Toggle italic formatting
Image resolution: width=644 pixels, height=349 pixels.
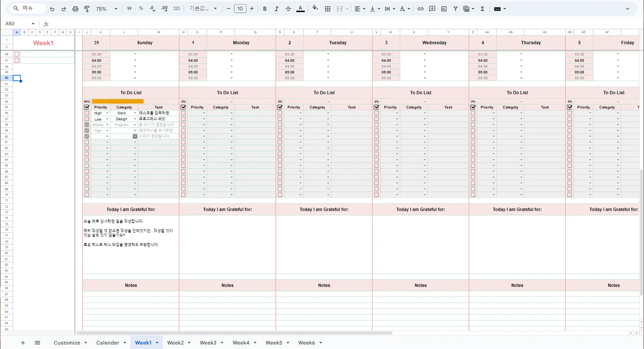click(x=277, y=9)
